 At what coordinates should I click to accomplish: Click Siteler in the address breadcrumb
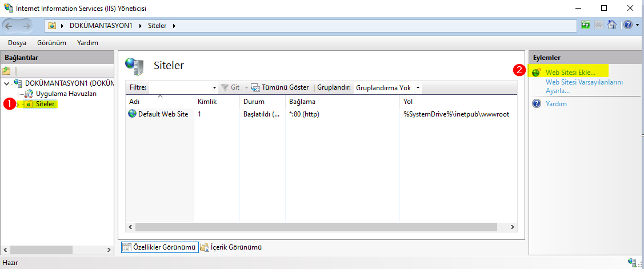[157, 26]
